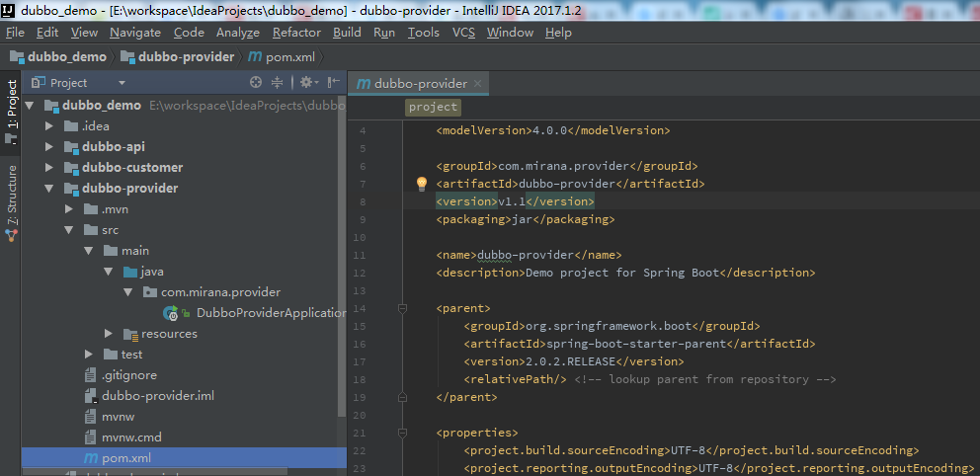Click the groupId com.mirana.provider line
980x476 pixels.
point(566,166)
